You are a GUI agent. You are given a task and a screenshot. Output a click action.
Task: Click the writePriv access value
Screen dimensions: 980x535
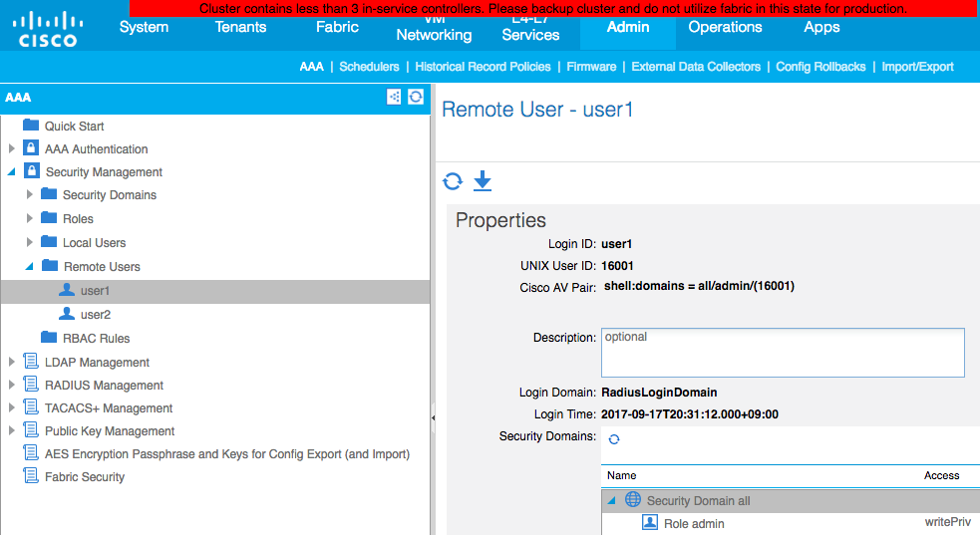coord(947,522)
